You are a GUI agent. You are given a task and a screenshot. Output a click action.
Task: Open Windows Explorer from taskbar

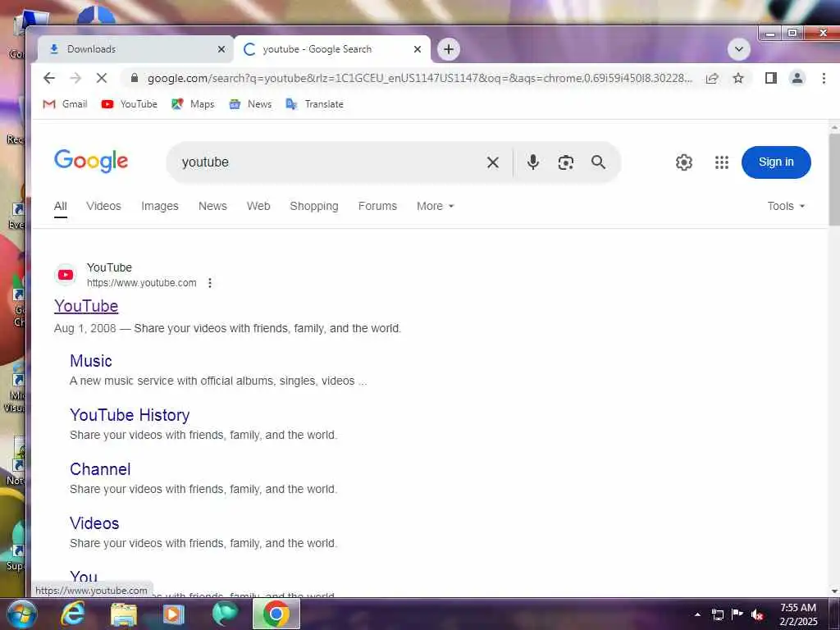[x=124, y=614]
